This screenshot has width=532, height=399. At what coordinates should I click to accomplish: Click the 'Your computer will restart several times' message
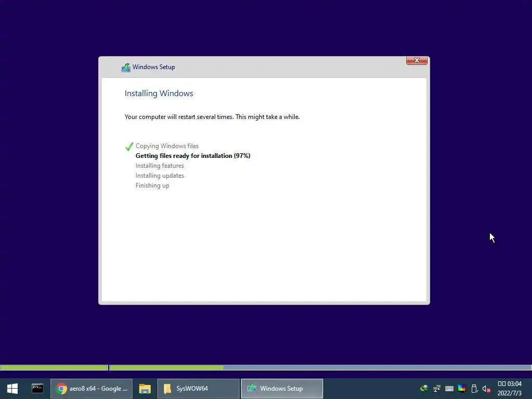point(212,117)
